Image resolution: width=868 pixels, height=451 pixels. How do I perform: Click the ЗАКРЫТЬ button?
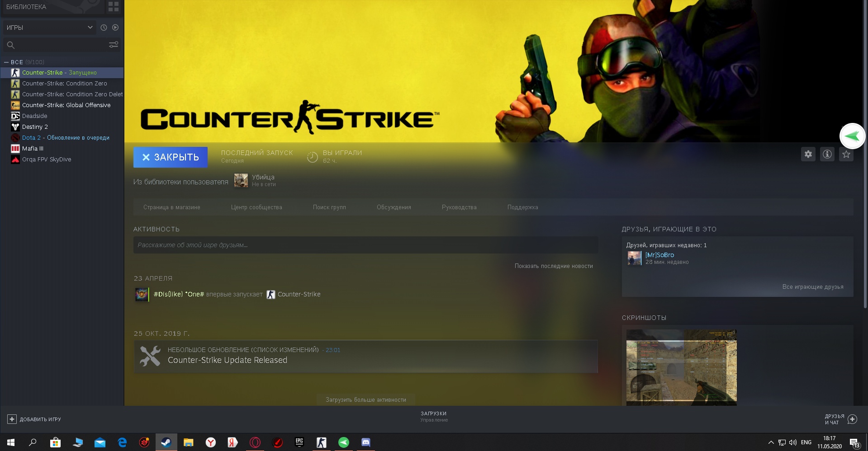pos(171,157)
